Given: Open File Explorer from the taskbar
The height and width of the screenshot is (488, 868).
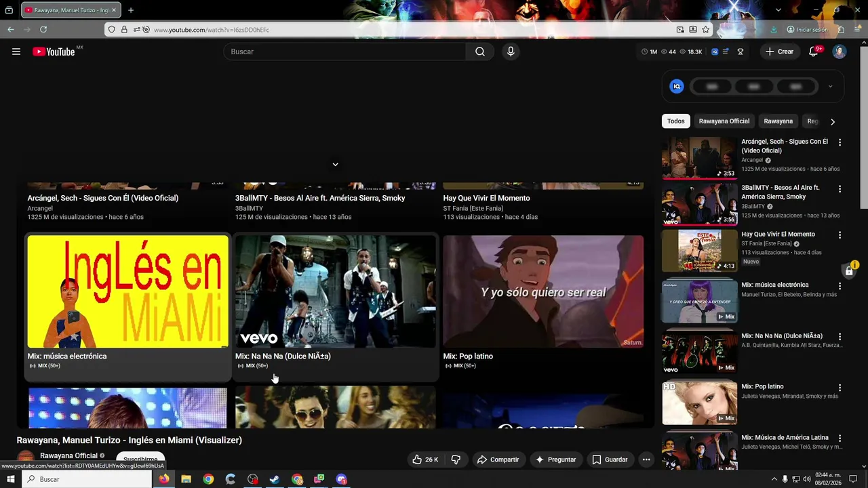Looking at the screenshot, I should 186,479.
